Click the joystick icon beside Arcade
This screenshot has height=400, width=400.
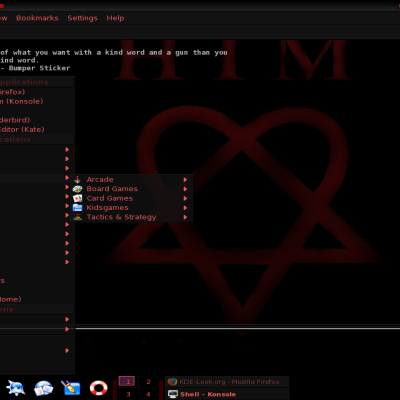[77, 180]
